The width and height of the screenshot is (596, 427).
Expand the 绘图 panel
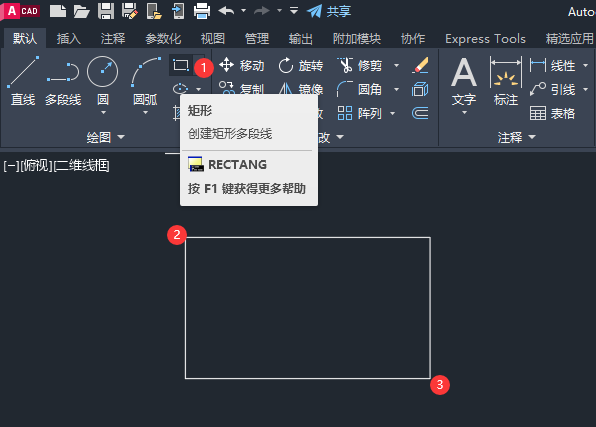click(105, 137)
